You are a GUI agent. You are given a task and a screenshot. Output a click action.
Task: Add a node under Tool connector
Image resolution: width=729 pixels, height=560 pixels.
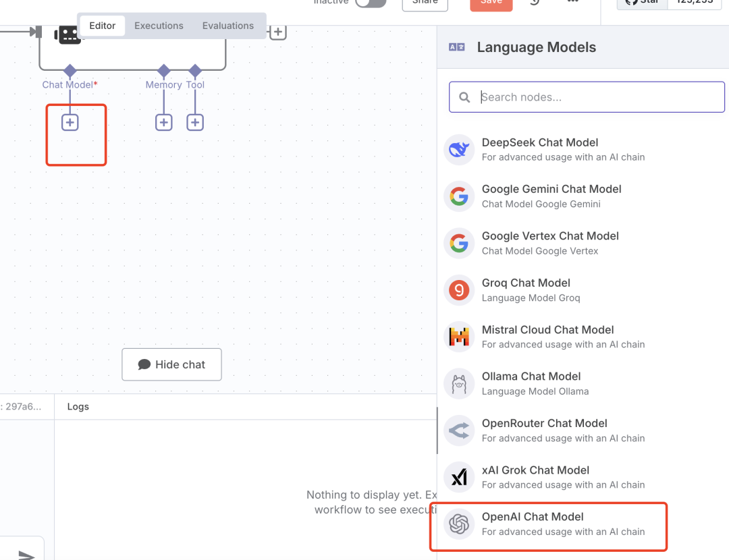195,122
